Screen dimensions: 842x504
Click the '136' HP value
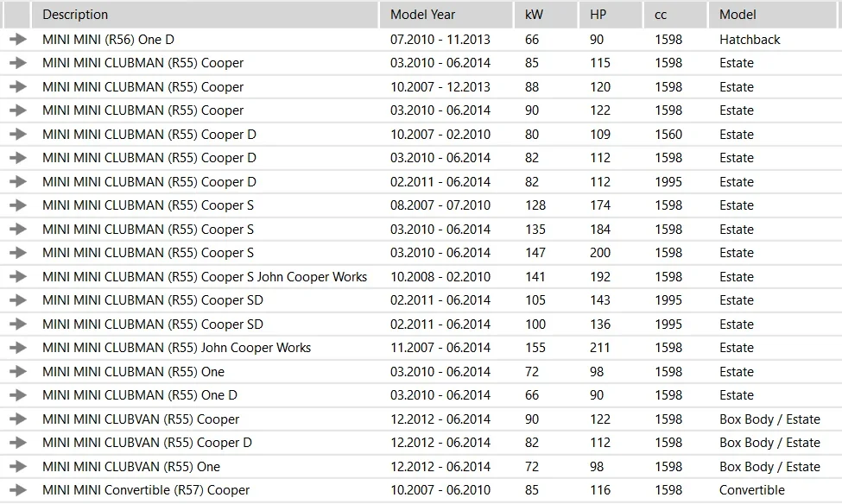click(600, 324)
